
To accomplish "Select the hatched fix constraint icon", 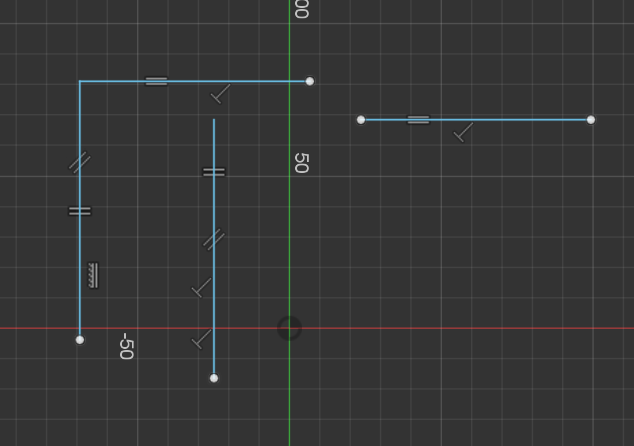I will pos(93,275).
